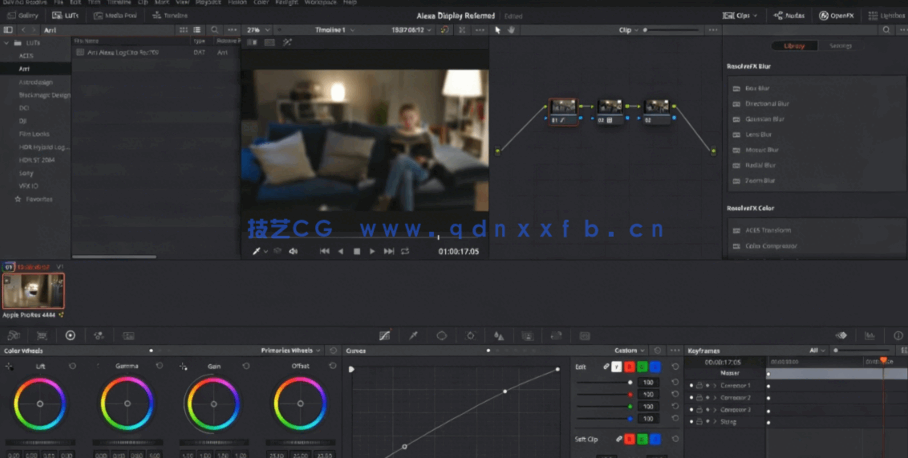Click the OpenFX search icon
Image resolution: width=908 pixels, height=458 pixels.
point(886,30)
